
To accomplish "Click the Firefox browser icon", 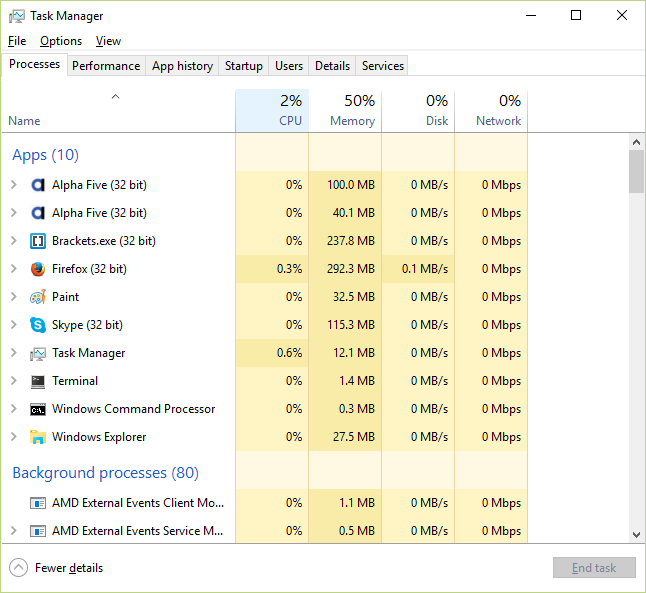I will tap(38, 269).
